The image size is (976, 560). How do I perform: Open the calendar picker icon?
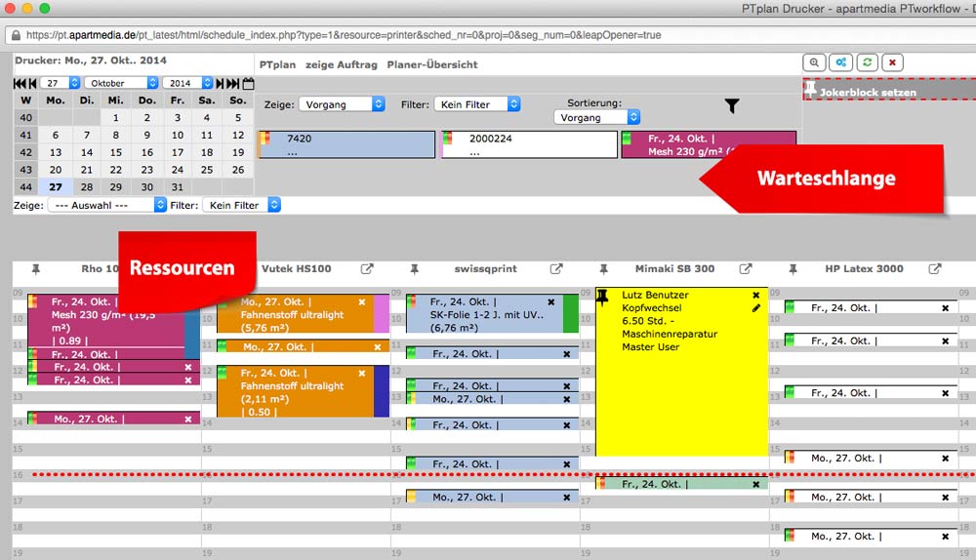[248, 83]
